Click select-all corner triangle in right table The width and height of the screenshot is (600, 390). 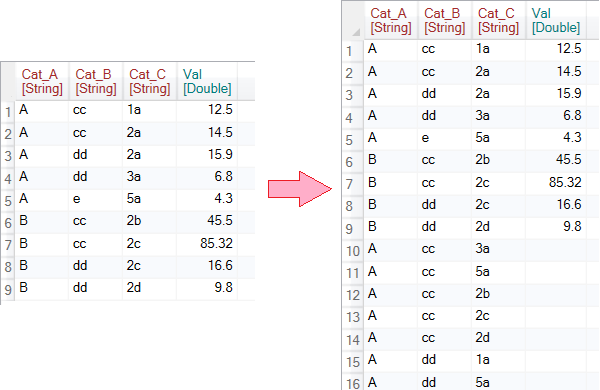point(355,32)
